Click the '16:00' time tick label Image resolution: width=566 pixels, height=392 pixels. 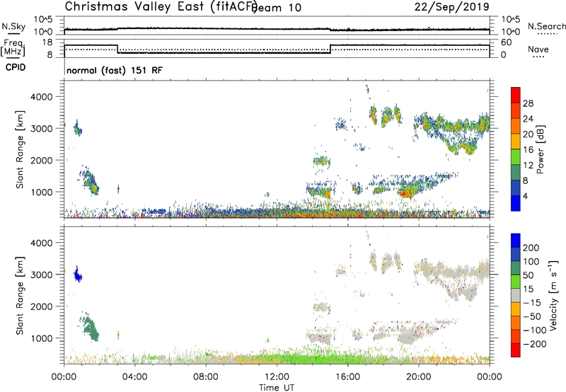[347, 377]
